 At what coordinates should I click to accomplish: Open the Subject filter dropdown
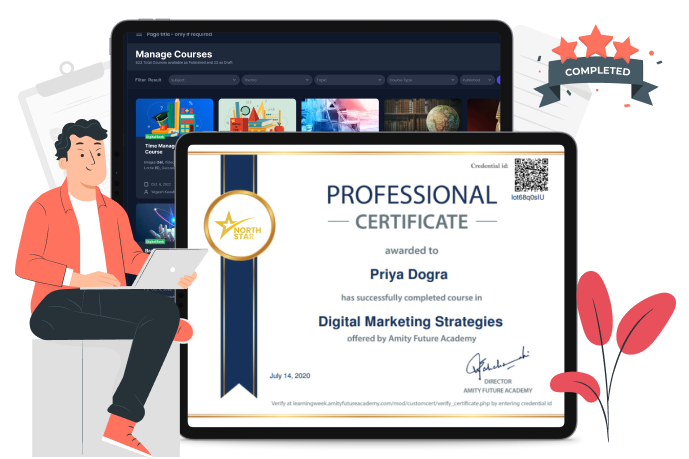click(x=201, y=79)
